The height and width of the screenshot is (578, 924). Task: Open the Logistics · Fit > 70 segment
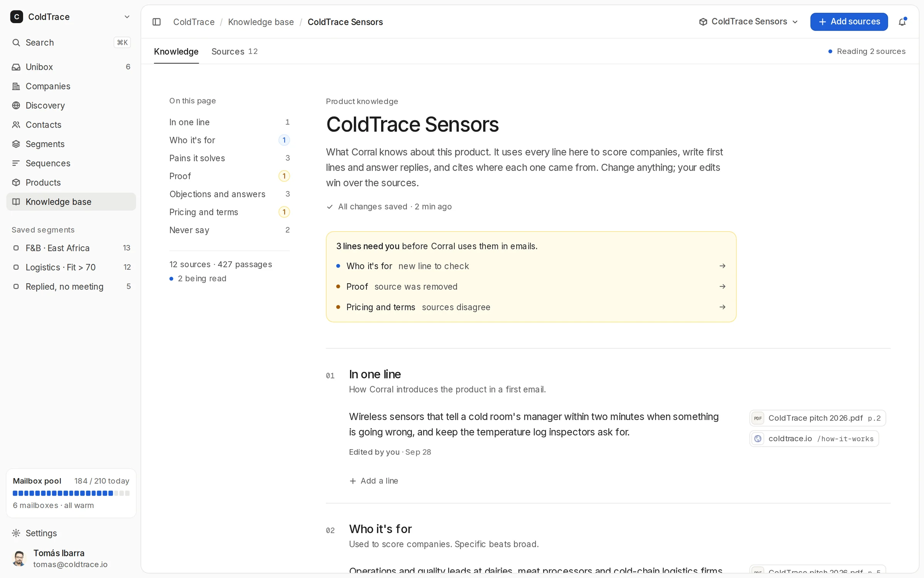[71, 267]
